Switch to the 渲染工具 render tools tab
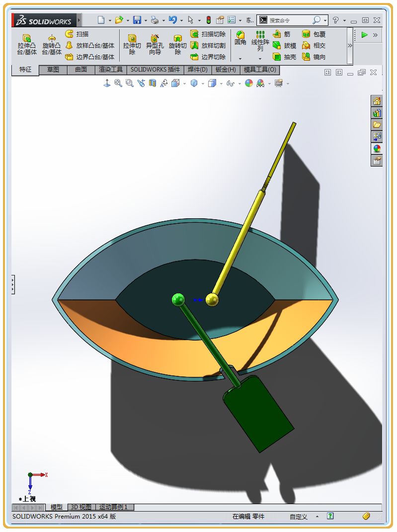The height and width of the screenshot is (532, 397). [x=110, y=70]
